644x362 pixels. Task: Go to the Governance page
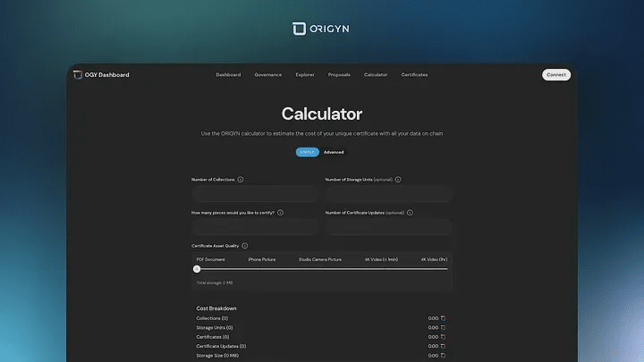[x=268, y=75]
